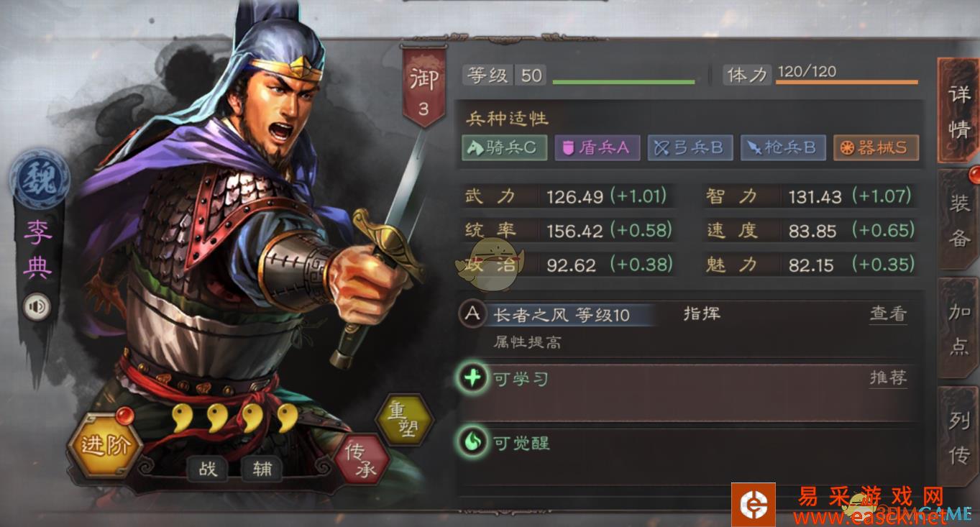Toggle the 辅 support skill button
This screenshot has height=527, width=980.
click(262, 469)
